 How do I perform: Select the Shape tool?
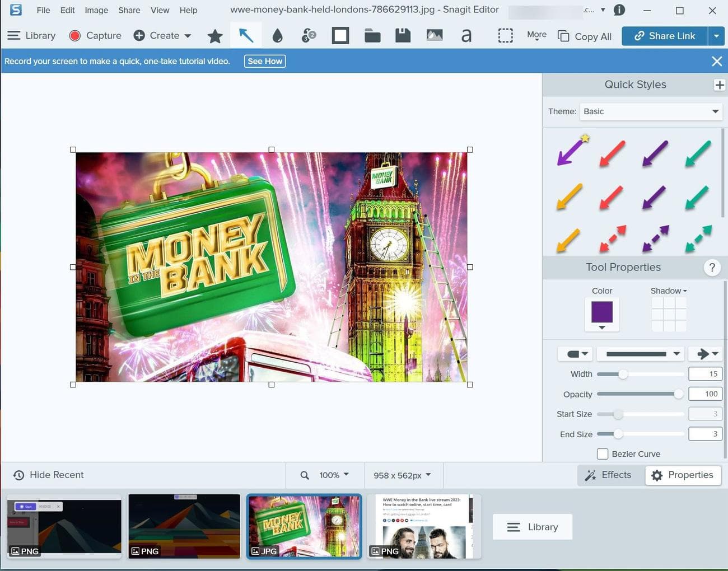(339, 35)
